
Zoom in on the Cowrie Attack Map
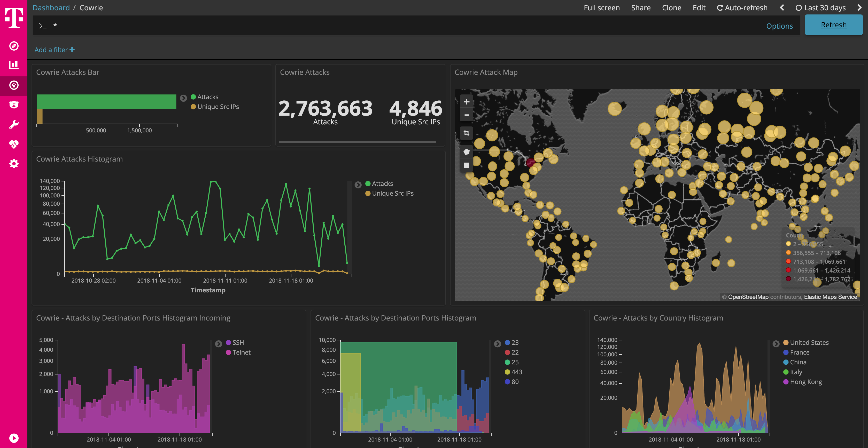pos(466,102)
